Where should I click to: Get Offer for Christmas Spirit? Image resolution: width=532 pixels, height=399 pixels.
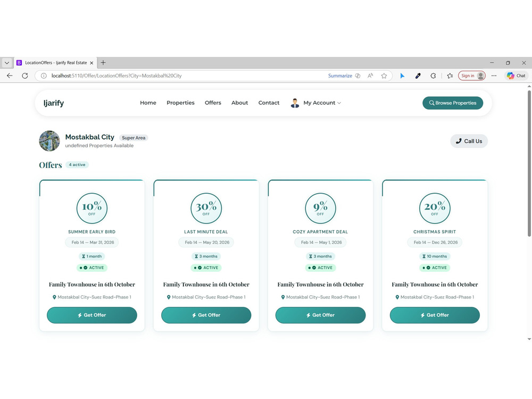(x=435, y=315)
